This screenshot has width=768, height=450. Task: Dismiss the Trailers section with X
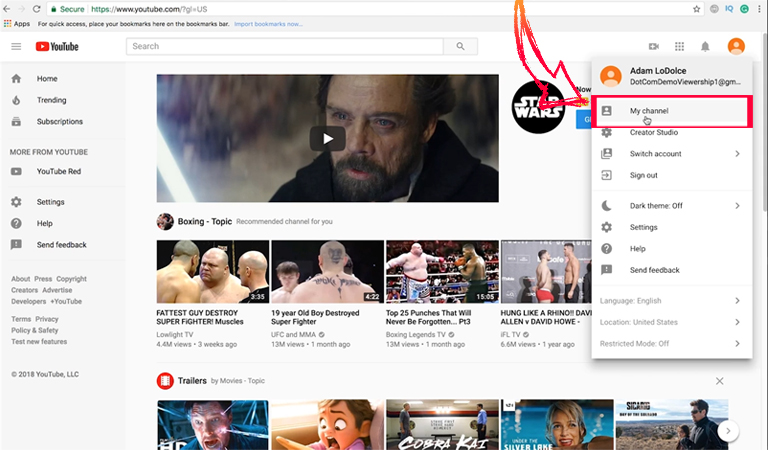pyautogui.click(x=720, y=381)
